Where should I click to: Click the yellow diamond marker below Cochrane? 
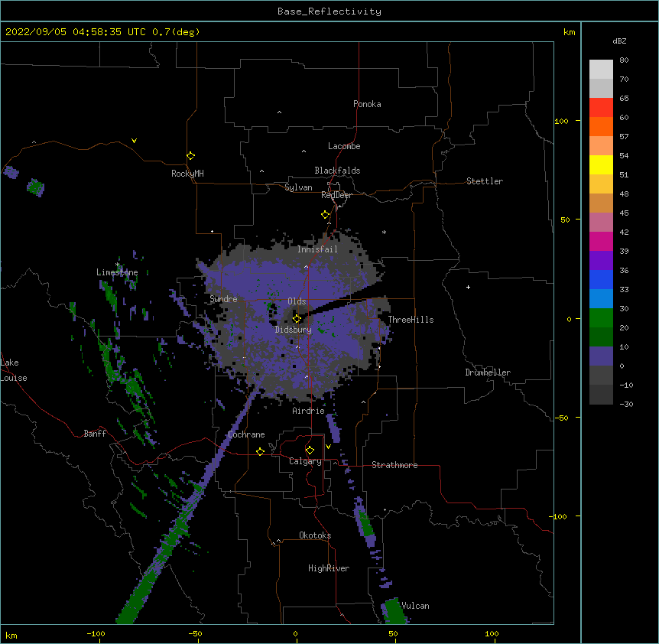pos(260,451)
